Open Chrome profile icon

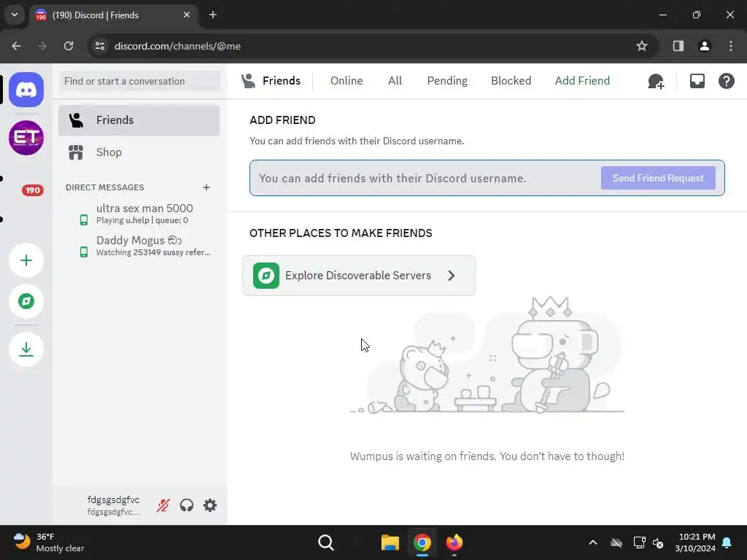(704, 46)
